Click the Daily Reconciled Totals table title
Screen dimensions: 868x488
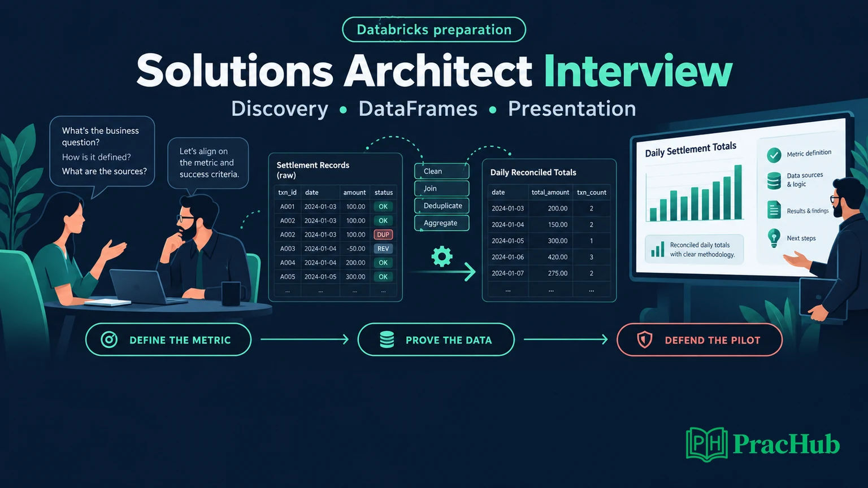(x=533, y=172)
